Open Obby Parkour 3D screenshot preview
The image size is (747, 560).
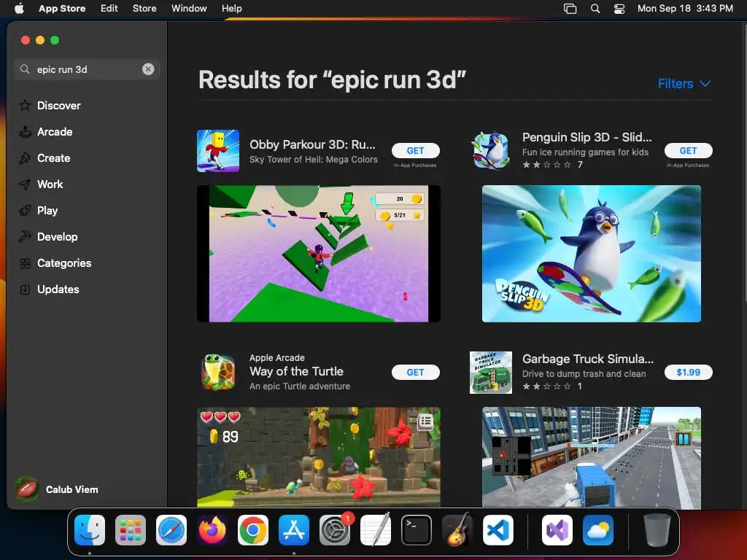[318, 253]
